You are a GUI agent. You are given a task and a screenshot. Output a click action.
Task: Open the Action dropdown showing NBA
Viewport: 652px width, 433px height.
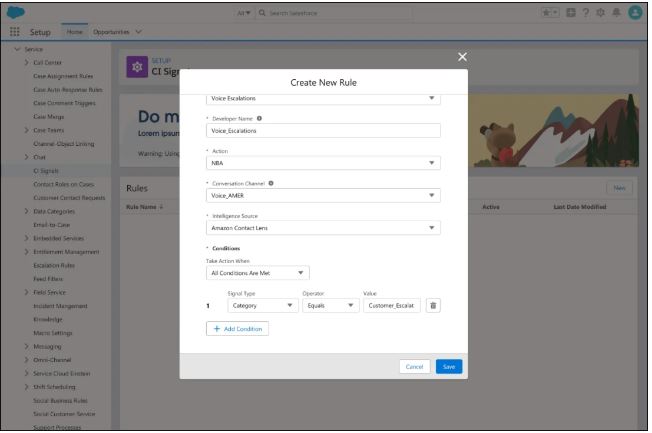point(322,163)
